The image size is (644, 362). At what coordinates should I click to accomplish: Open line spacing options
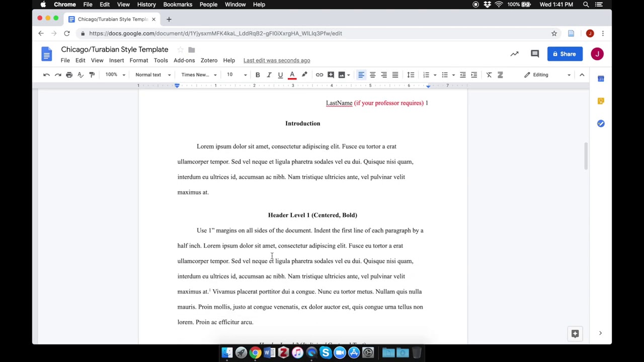click(x=411, y=75)
